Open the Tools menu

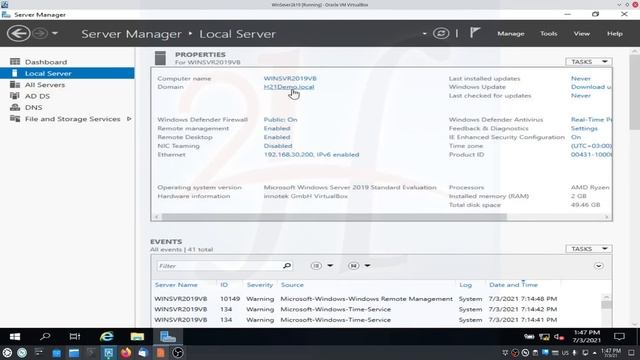click(549, 33)
